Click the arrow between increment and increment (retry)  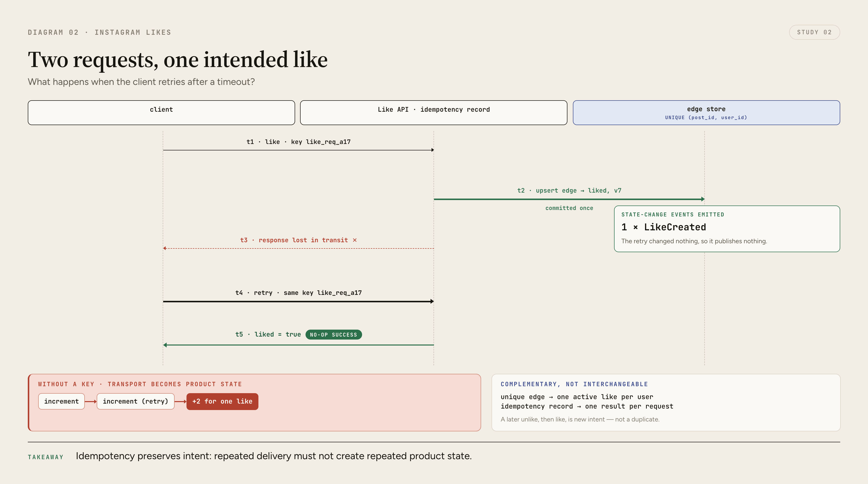coord(91,401)
